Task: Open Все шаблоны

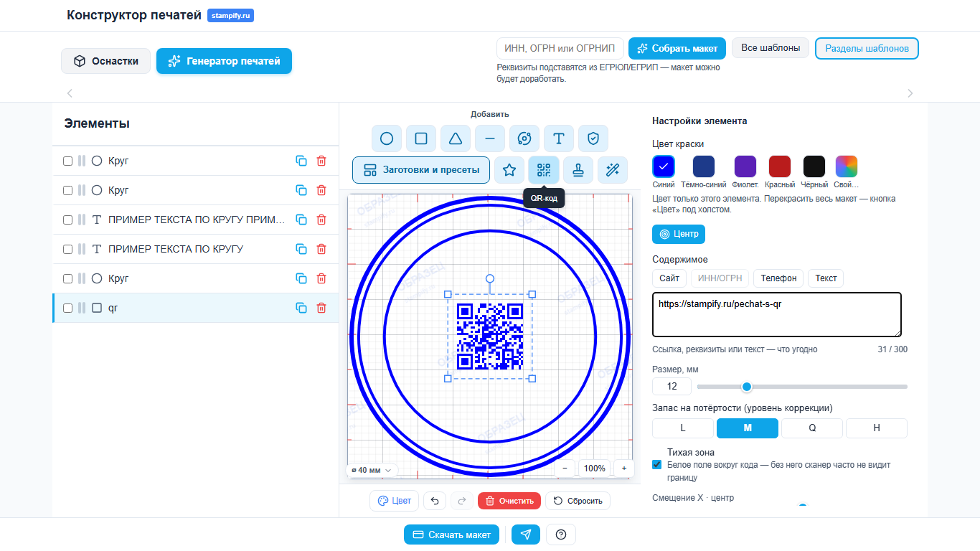Action: click(771, 48)
